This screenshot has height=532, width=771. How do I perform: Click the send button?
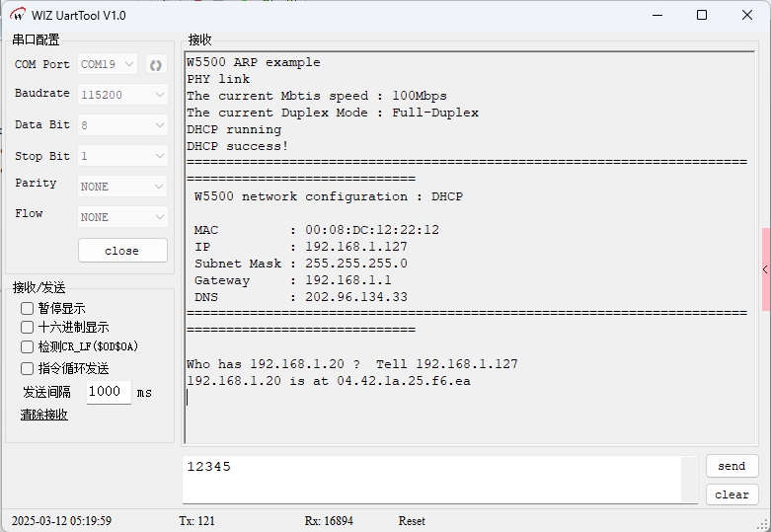tap(732, 466)
